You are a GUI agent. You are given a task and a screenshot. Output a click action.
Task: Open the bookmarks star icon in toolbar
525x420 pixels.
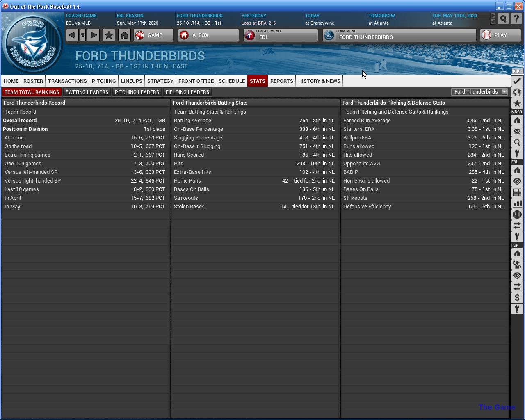point(109,35)
